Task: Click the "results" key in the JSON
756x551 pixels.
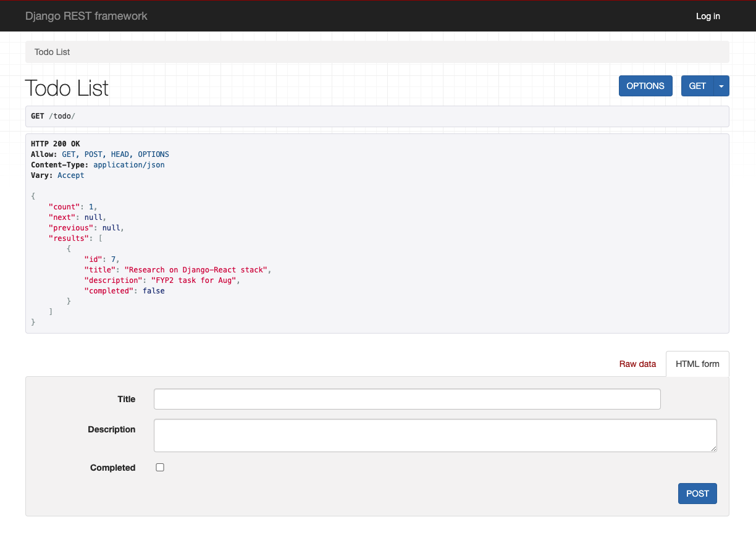Action: (x=69, y=238)
